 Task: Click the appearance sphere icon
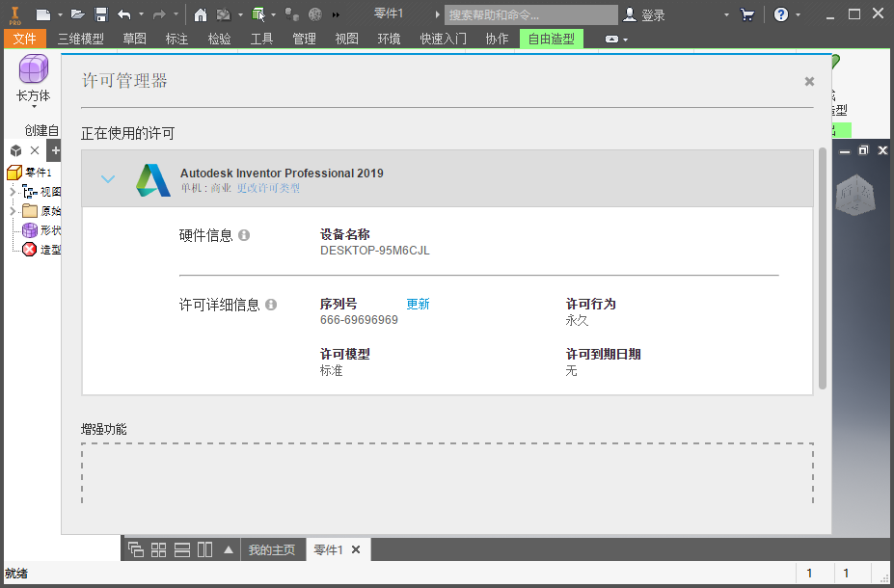314,14
